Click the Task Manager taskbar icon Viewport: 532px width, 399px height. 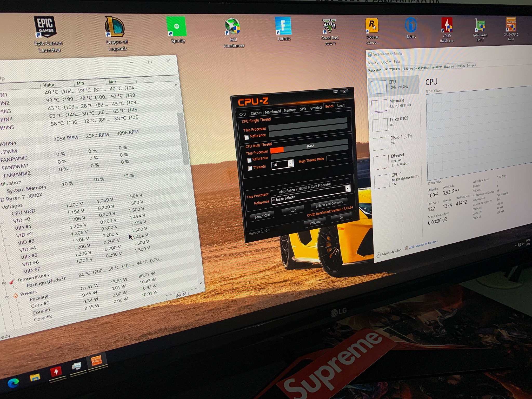[x=77, y=366]
